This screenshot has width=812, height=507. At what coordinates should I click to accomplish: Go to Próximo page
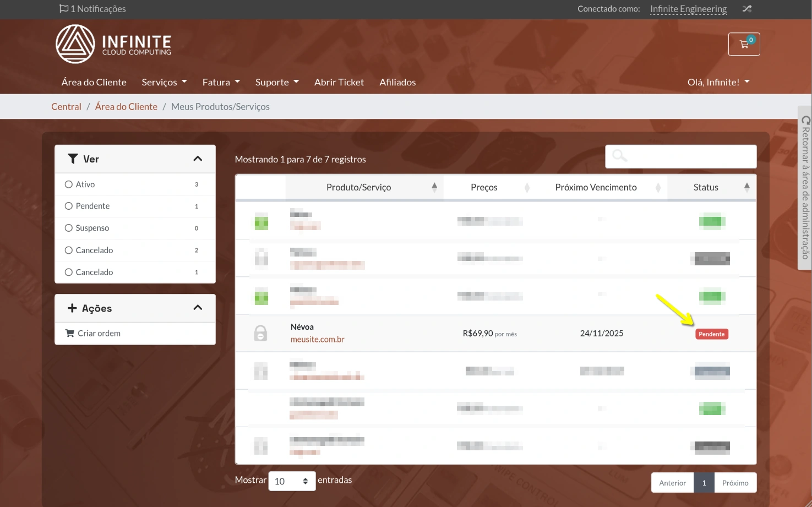[735, 483]
